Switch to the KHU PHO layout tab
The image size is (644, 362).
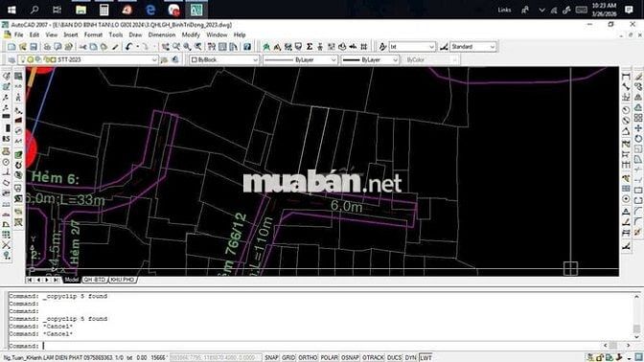pyautogui.click(x=122, y=280)
